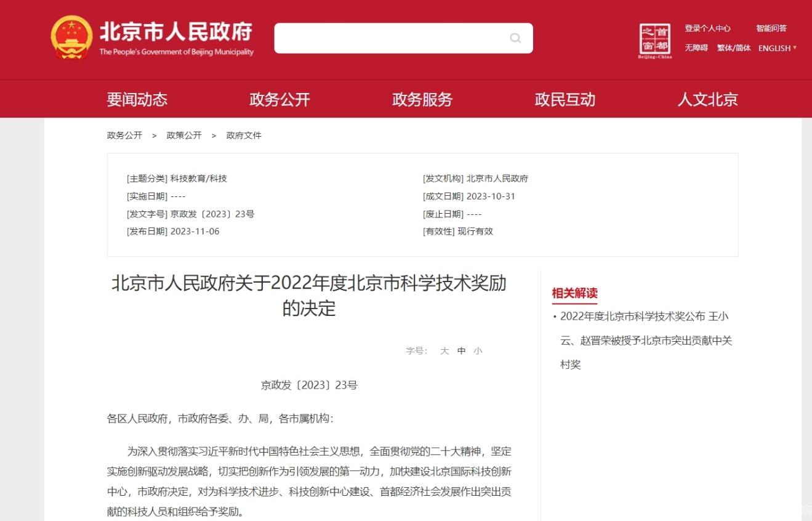The width and height of the screenshot is (812, 521).
Task: Enable 无障碍 accessibility mode
Action: coord(696,48)
